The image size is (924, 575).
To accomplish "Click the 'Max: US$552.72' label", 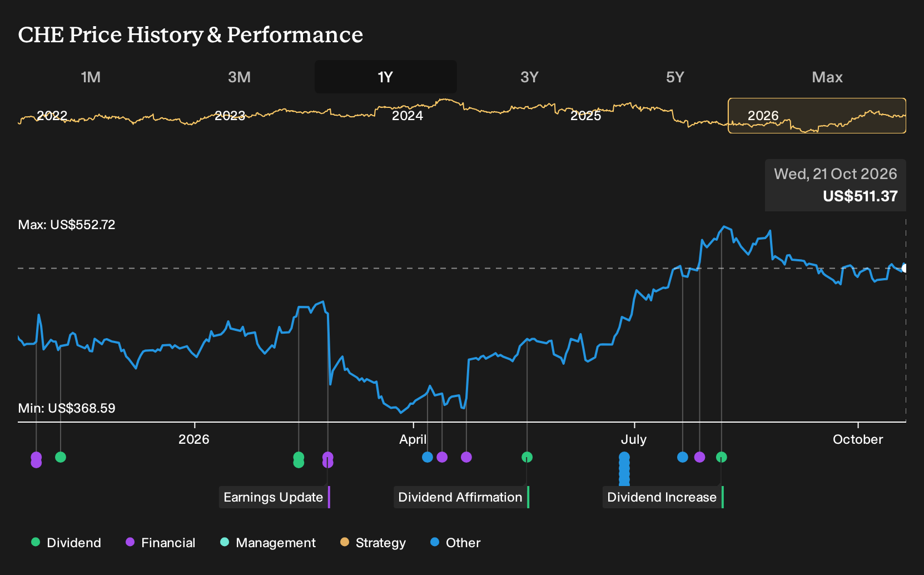I will [67, 225].
